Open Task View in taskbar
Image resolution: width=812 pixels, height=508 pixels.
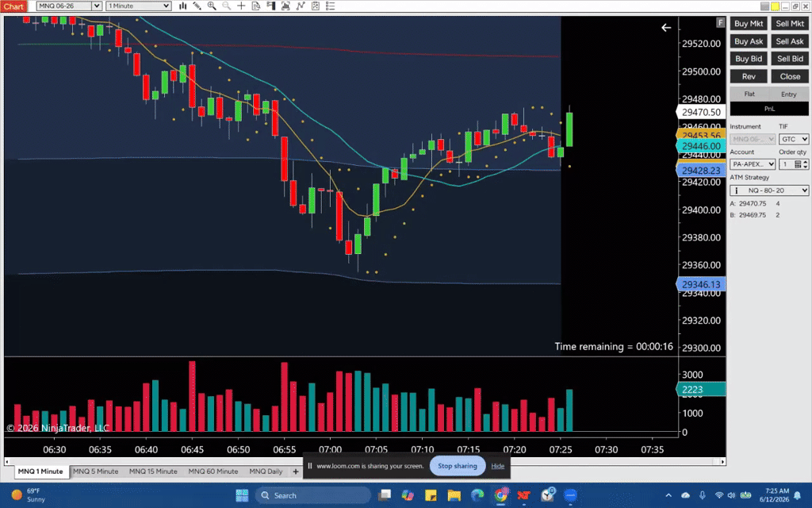pyautogui.click(x=385, y=495)
